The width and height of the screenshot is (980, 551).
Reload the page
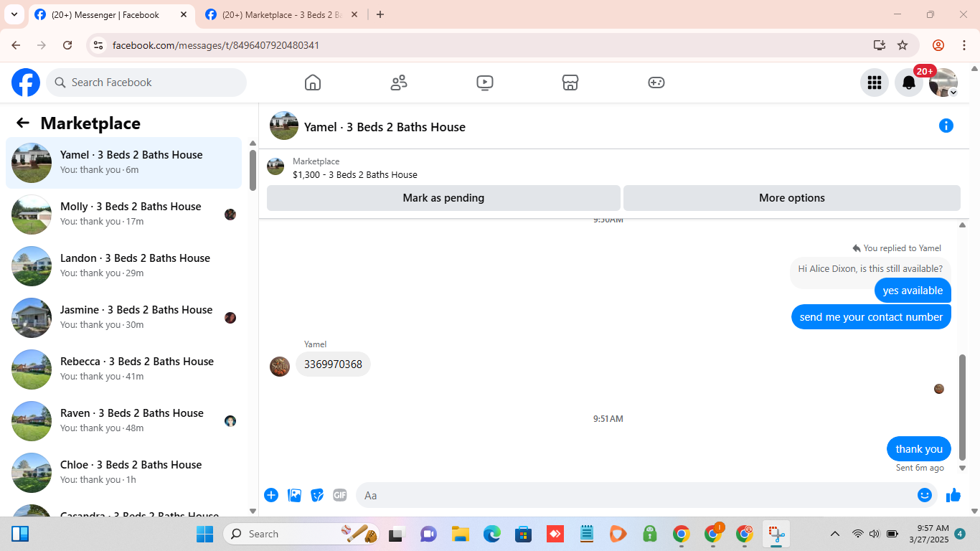[x=67, y=45]
